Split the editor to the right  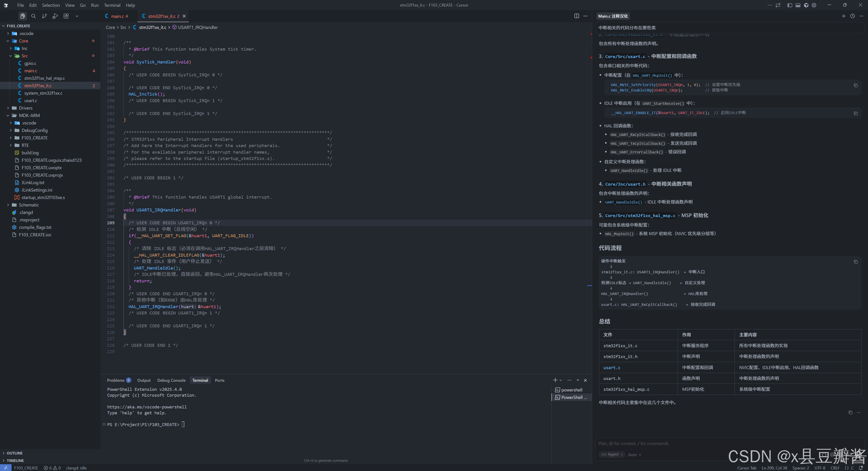tap(577, 16)
